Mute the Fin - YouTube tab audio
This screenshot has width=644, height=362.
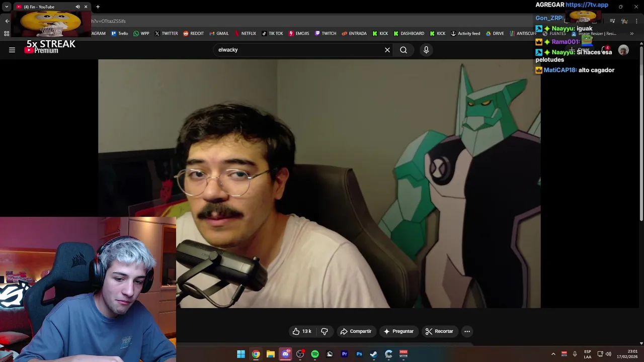coord(77,7)
